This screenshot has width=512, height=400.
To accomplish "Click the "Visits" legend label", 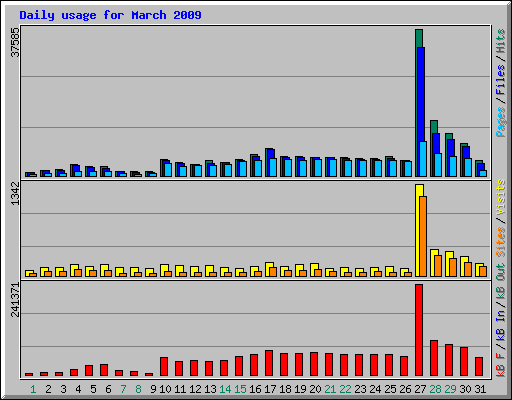I will [500, 197].
